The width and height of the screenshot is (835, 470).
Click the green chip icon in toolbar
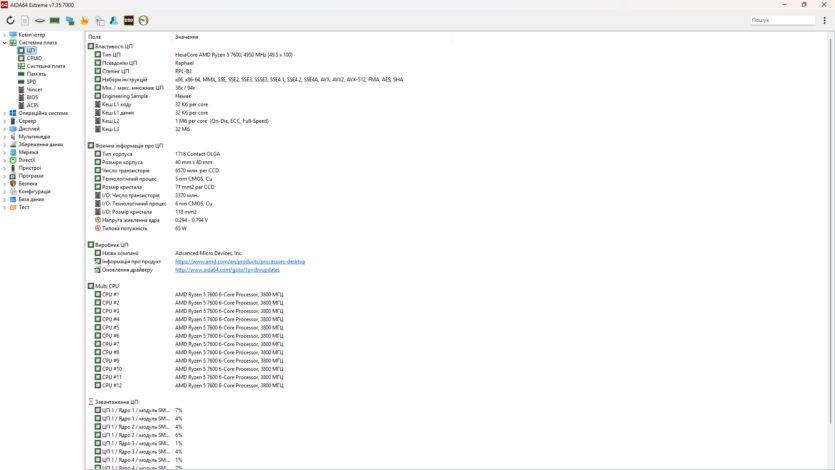coord(39,20)
